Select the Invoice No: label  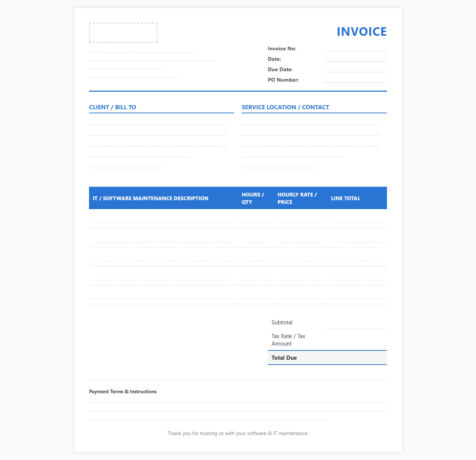tap(282, 48)
